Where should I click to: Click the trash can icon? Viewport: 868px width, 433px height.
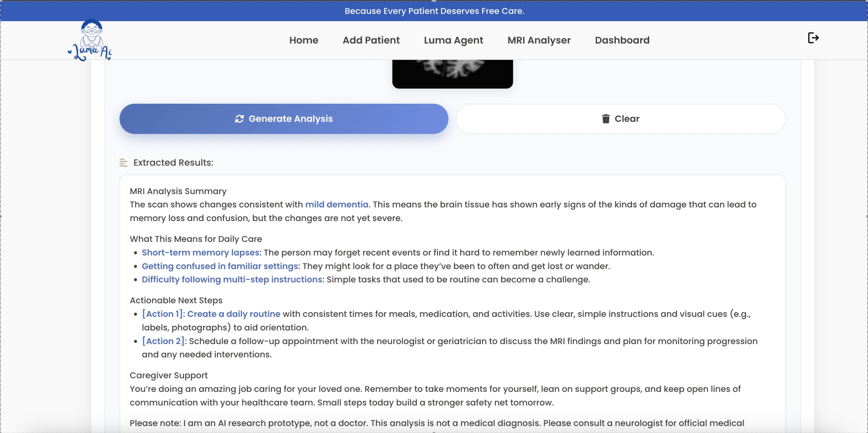point(605,119)
